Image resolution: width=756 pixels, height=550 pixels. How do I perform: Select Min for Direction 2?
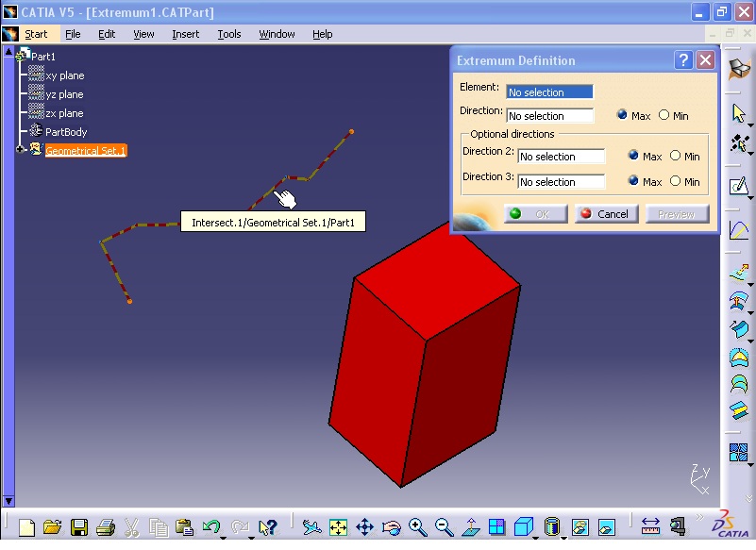pos(676,156)
